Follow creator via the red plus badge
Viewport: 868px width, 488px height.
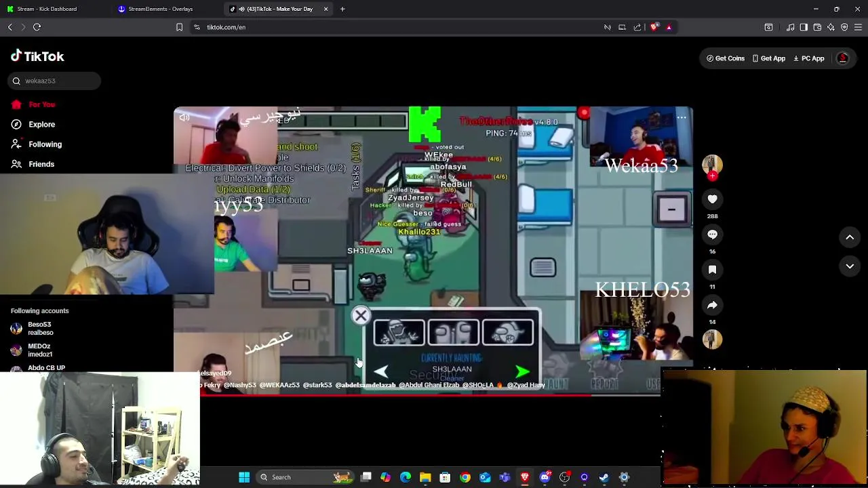(x=712, y=176)
